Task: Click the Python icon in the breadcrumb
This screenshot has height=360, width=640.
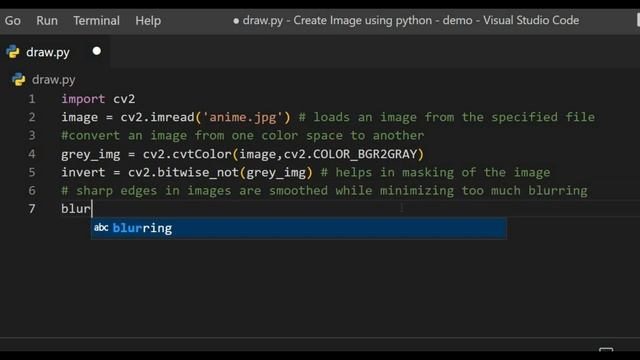Action: [18, 79]
